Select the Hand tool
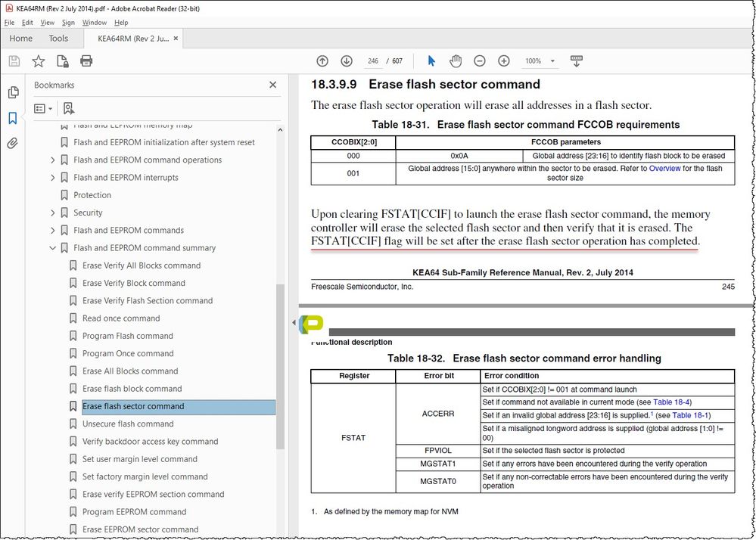 point(455,61)
